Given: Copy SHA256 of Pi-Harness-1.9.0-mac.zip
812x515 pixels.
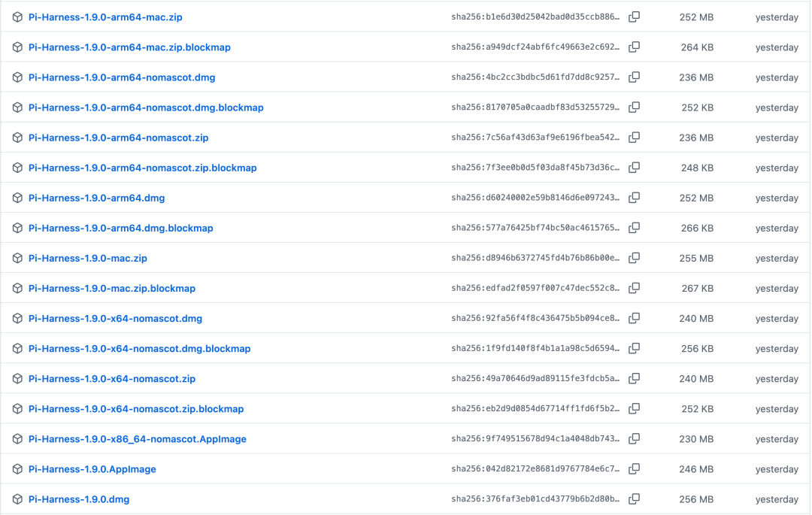Looking at the screenshot, I should tap(634, 258).
